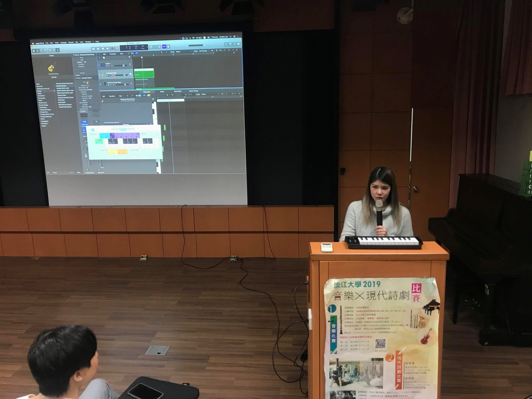Viewport: 532px width, 399px height.
Task: Toggle the purple Count-in 1234 button
Action: [164, 47]
